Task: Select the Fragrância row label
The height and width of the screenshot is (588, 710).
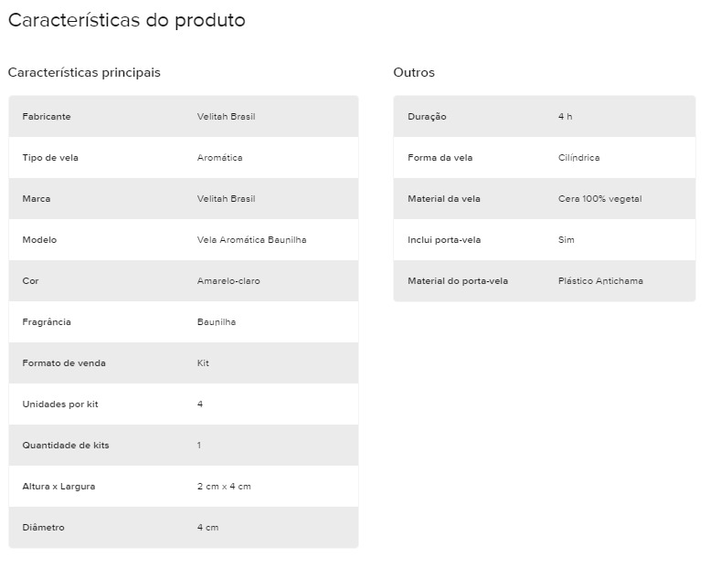Action: 47,322
